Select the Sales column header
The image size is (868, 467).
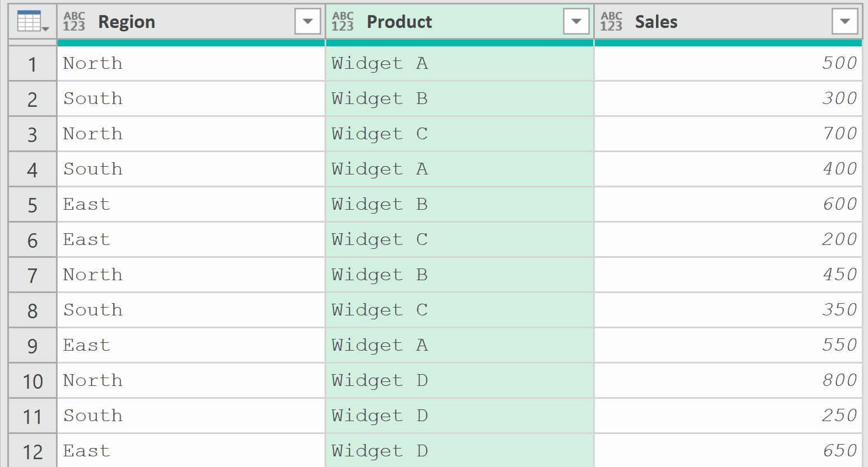(x=655, y=21)
